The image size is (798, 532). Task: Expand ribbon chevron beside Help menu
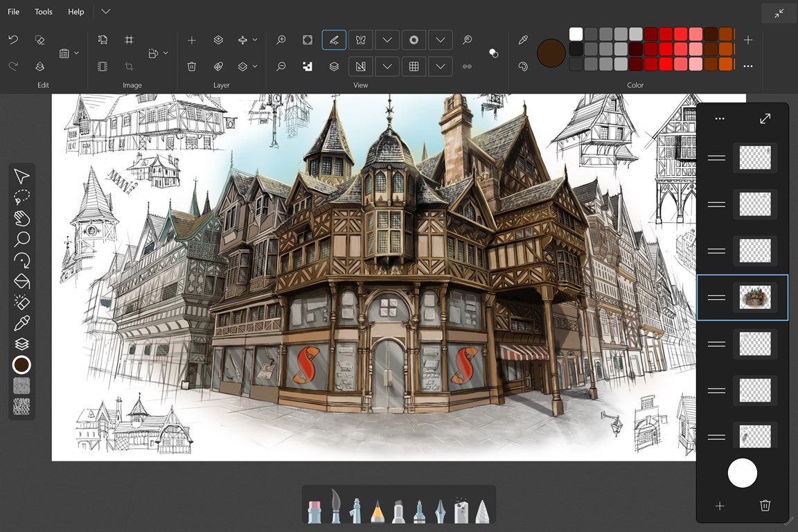(x=105, y=12)
